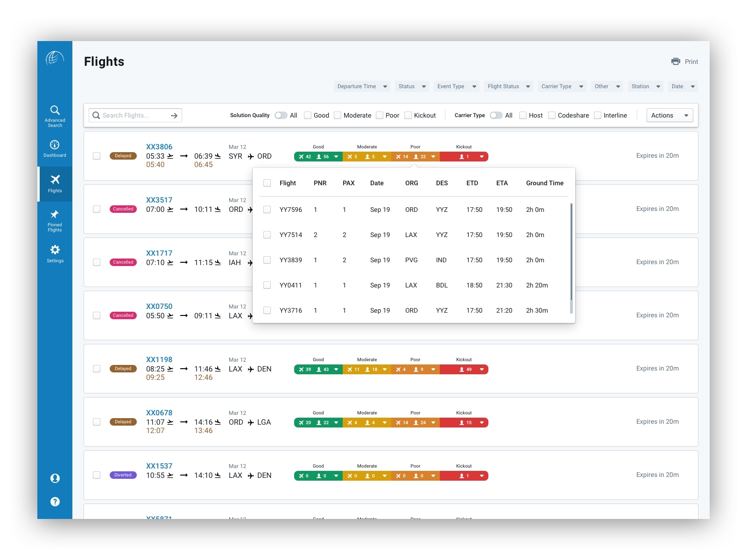
Task: Expand the Actions dropdown
Action: [x=669, y=115]
